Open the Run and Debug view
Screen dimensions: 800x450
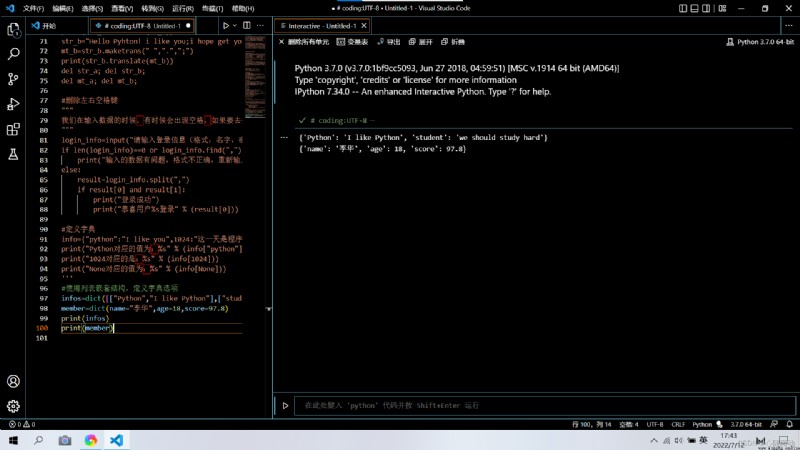[13, 104]
